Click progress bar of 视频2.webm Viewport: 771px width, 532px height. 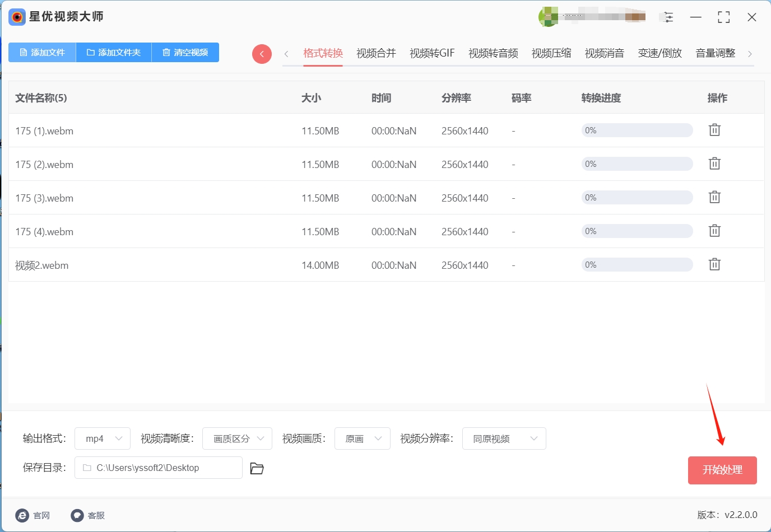[637, 265]
